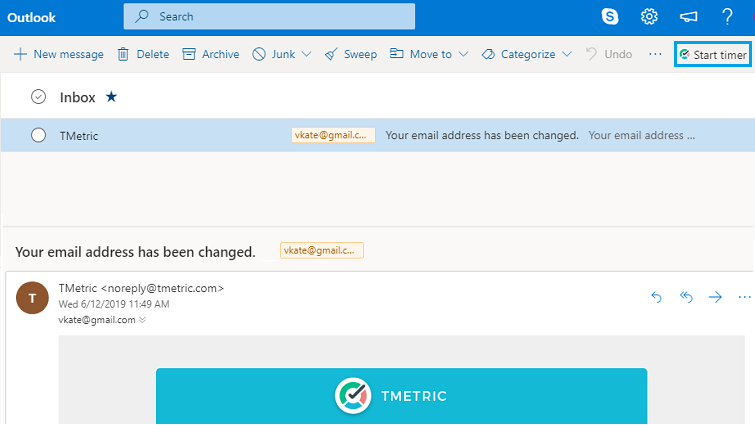The image size is (755, 425).
Task: Click sender TMetric noreply@tmetric.com
Action: (x=141, y=288)
